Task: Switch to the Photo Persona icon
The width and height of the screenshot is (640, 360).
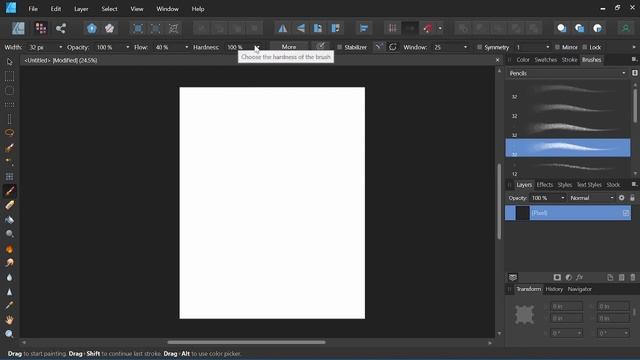Action: (x=18, y=28)
